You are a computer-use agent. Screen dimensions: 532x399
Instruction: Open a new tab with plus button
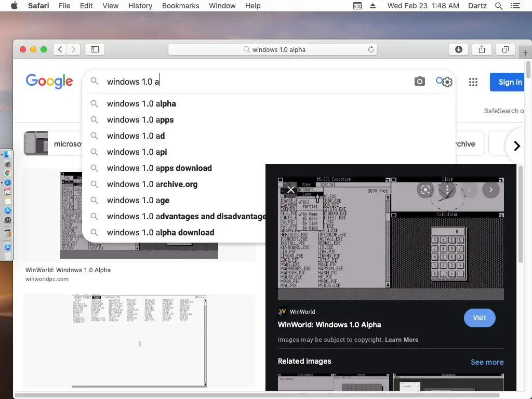[525, 52]
